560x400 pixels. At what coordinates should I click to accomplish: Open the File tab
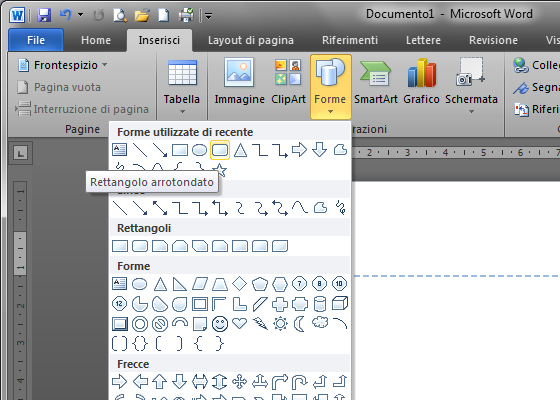(x=36, y=40)
